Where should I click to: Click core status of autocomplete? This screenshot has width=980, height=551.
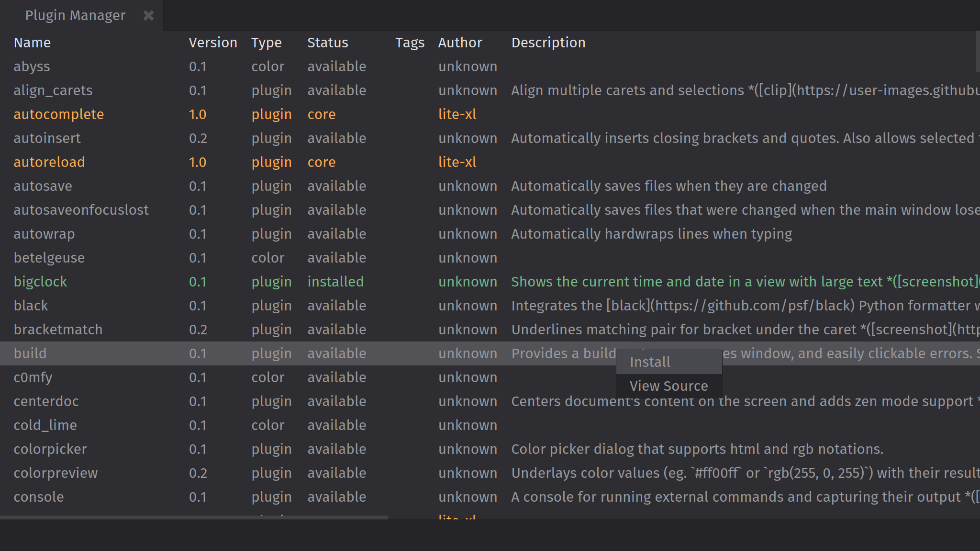coord(322,114)
